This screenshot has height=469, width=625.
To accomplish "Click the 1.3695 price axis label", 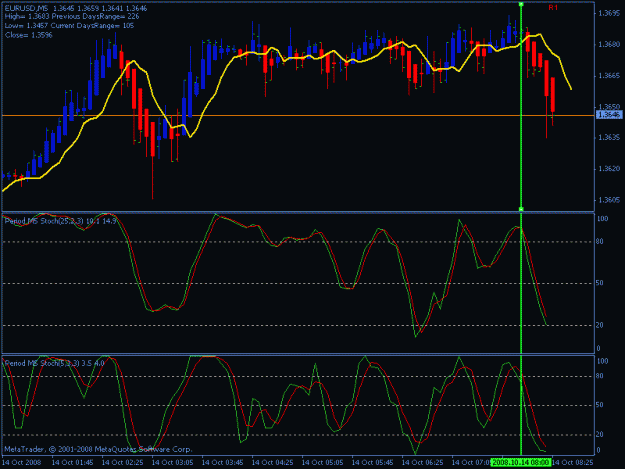I will tap(609, 14).
